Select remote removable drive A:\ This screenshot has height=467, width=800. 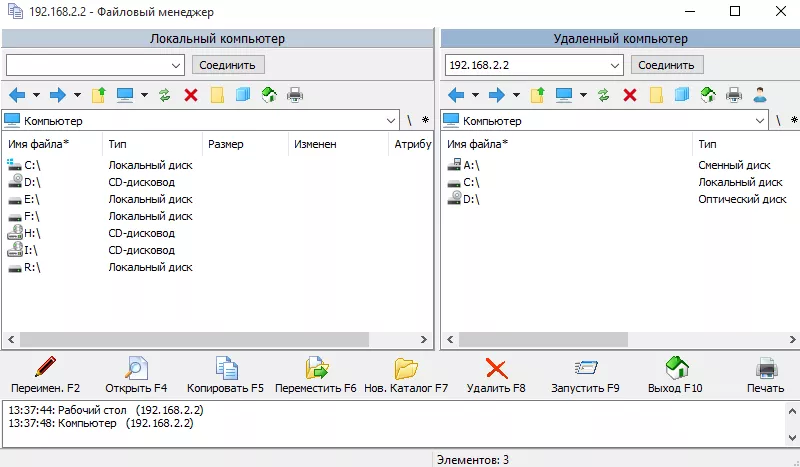[x=463, y=165]
